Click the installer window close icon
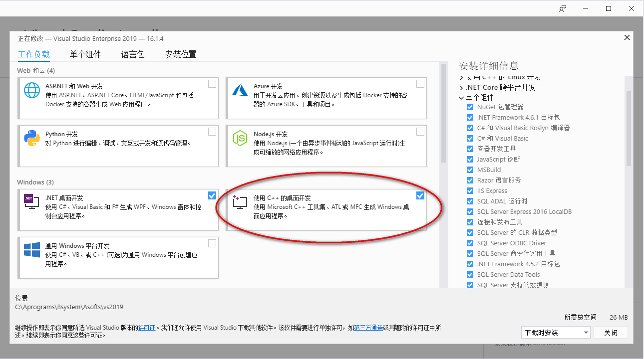 click(627, 37)
